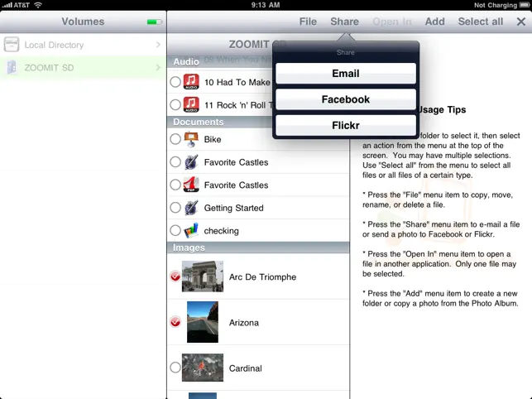Click the Pages icon next to Getting Started
Screen dimensions: 532x399
coord(191,208)
